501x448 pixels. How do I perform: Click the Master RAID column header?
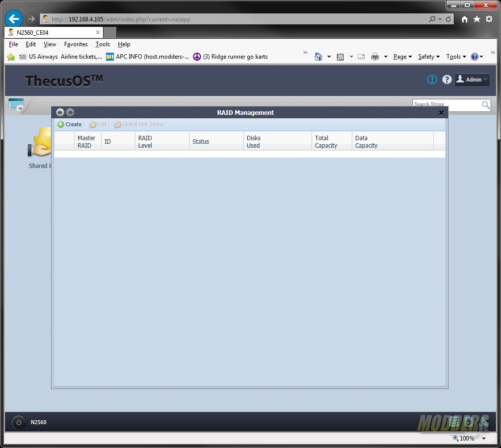click(88, 141)
